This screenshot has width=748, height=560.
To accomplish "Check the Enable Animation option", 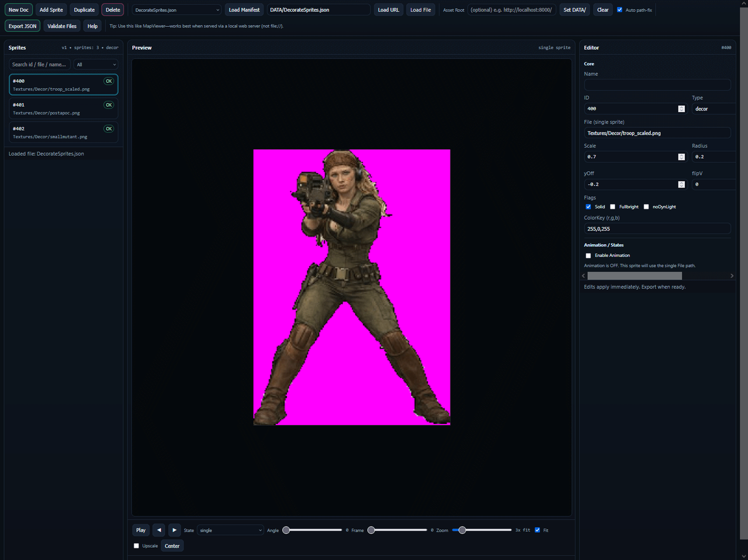I will click(588, 255).
